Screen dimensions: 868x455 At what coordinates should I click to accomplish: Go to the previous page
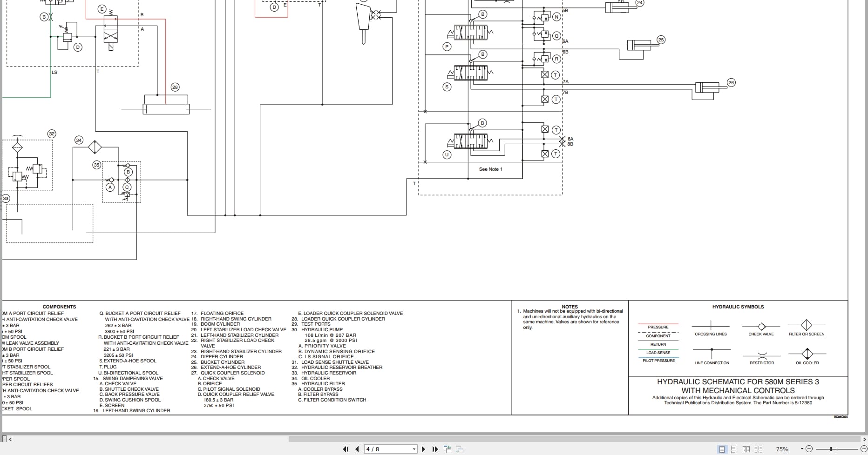[x=357, y=449]
